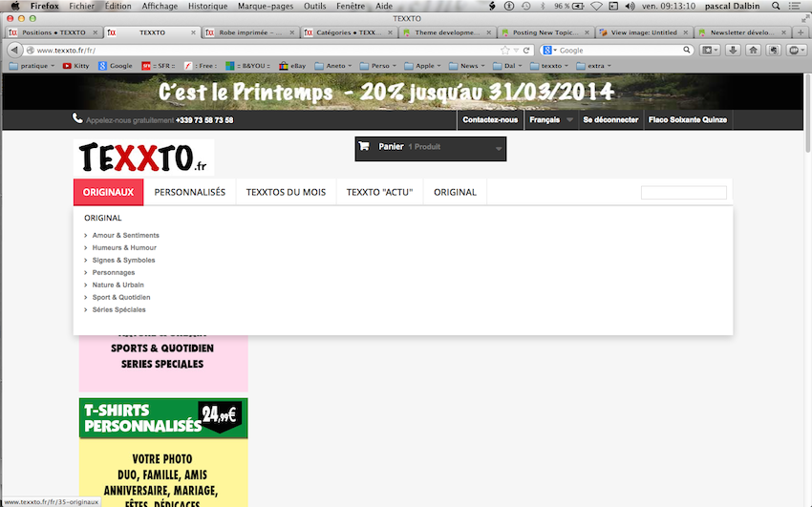
Task: Select the ORIGINAUX navigation tab
Action: pos(108,192)
